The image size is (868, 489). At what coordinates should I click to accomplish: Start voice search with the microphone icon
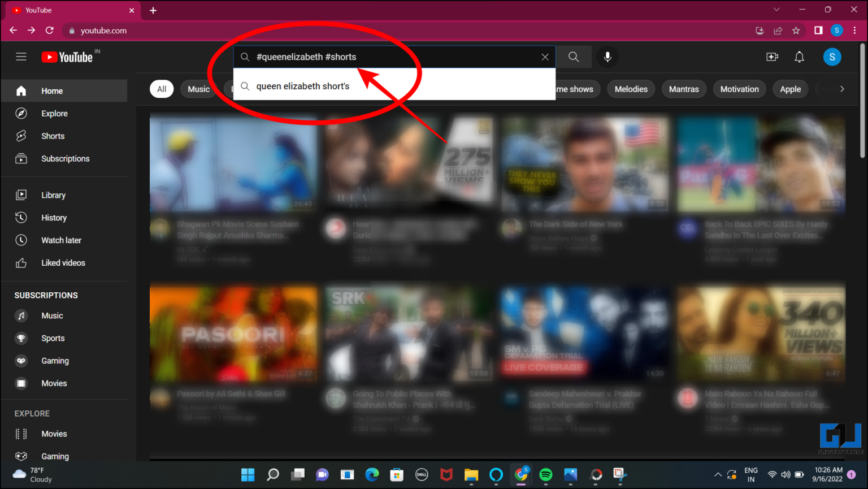[607, 57]
